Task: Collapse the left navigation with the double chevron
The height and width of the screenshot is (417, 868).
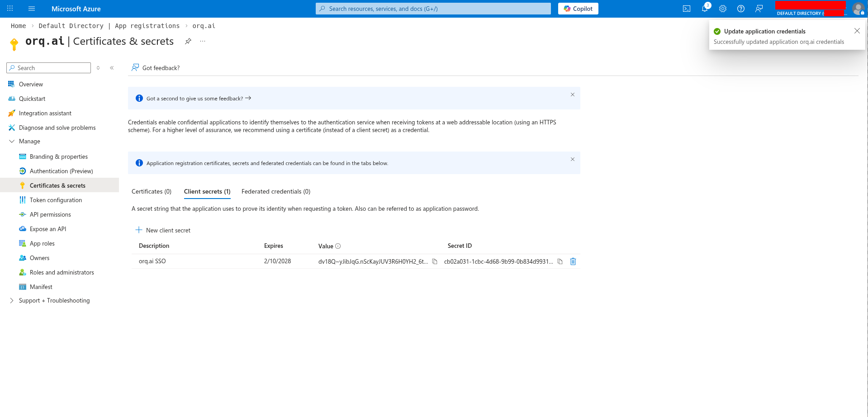Action: tap(112, 68)
